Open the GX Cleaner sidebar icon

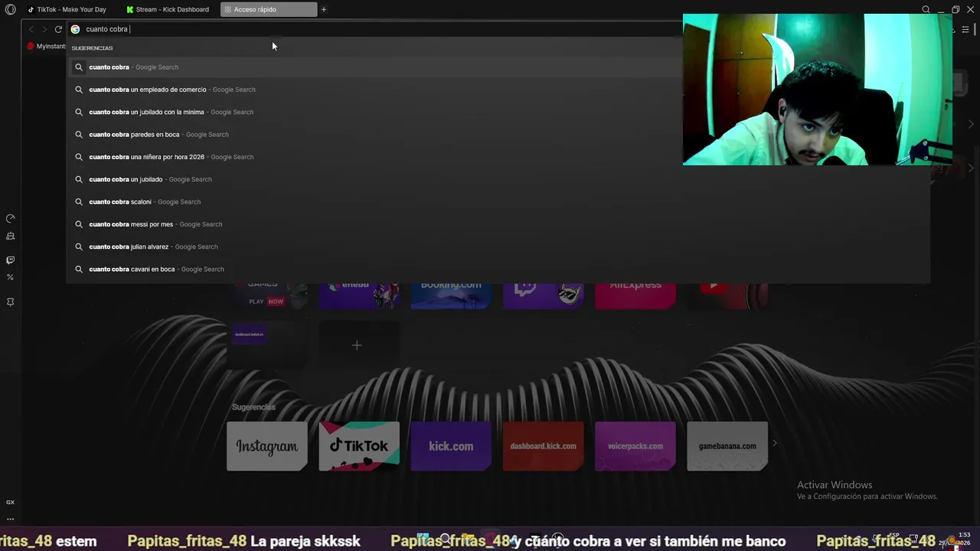[10, 236]
